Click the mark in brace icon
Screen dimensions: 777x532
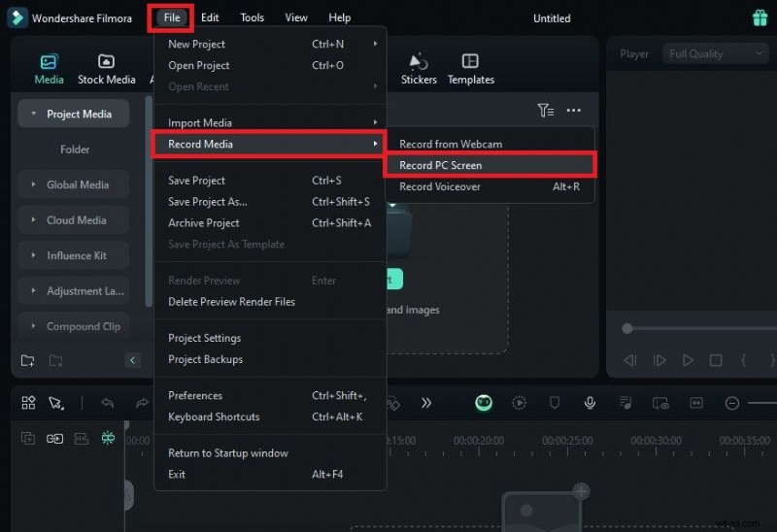[743, 360]
